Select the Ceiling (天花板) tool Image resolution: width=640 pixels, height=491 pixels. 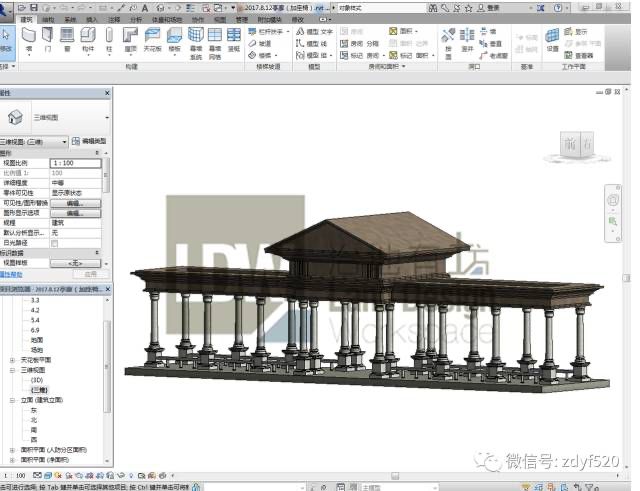152,40
